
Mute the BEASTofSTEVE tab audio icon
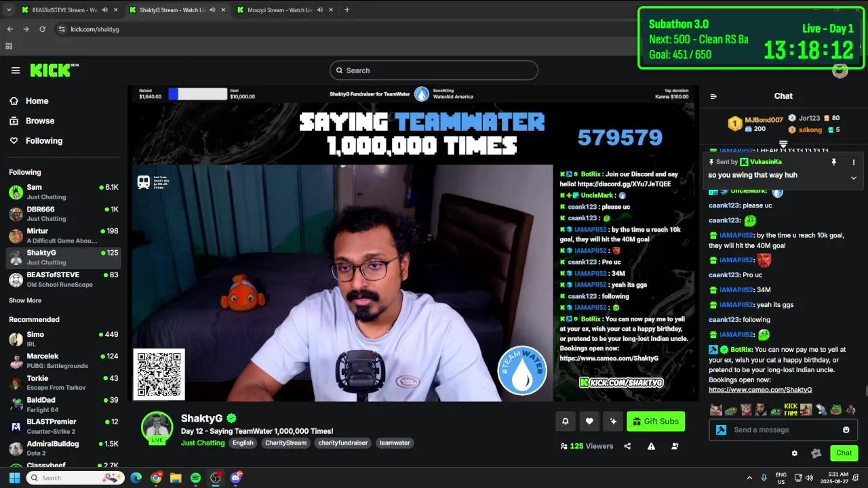click(104, 10)
